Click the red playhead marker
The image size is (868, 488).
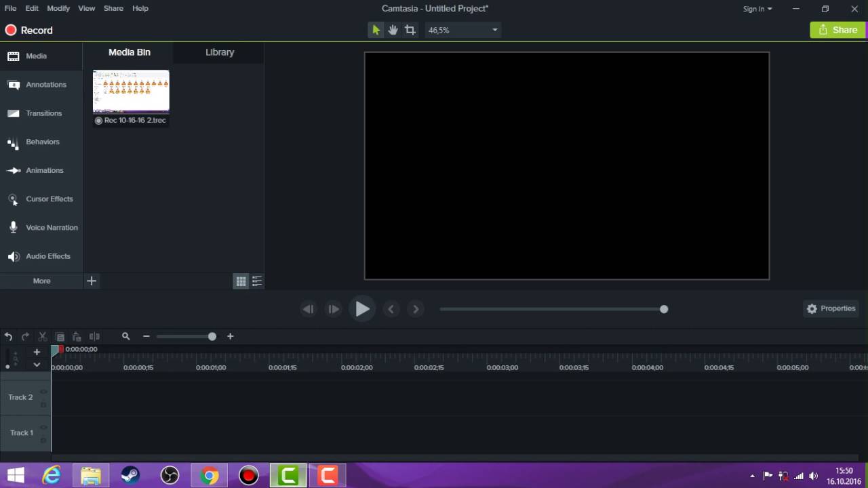tap(60, 350)
